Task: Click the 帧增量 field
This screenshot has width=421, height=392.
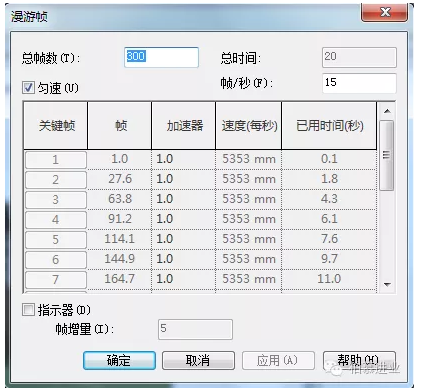Action: pos(195,329)
